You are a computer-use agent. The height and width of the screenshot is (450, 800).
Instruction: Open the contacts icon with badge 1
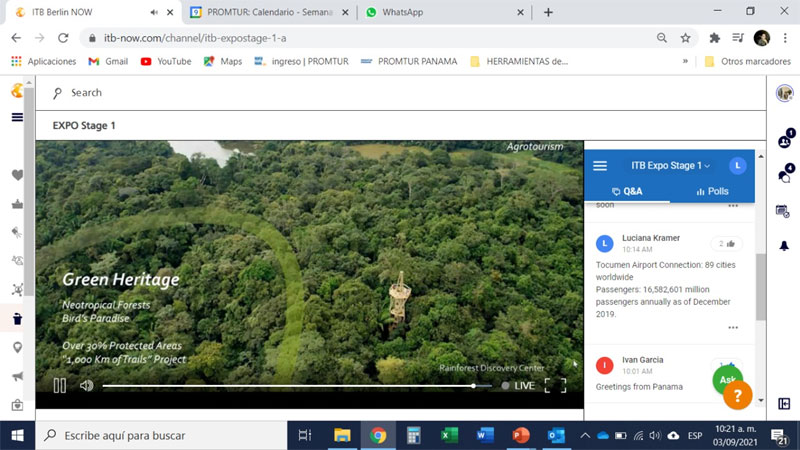785,139
